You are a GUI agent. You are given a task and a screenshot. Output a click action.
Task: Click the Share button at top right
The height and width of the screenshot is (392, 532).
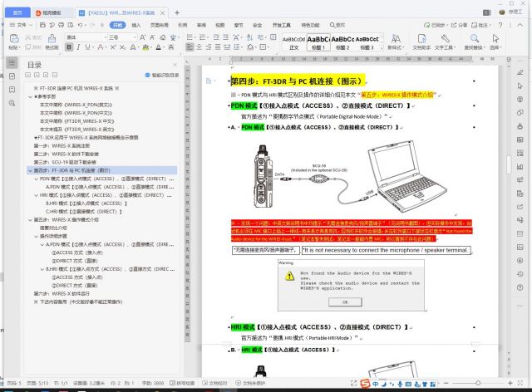[459, 25]
